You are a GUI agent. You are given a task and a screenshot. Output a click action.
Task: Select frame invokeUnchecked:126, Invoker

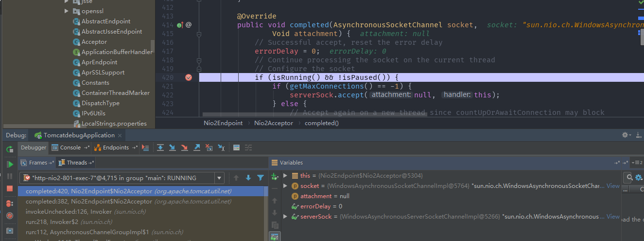pyautogui.click(x=143, y=212)
